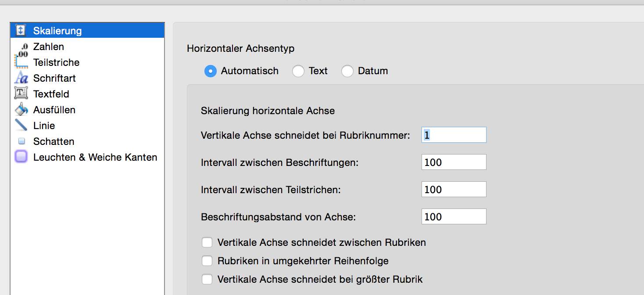Click the Ausfüllen paint bucket icon
Viewport: 644px width, 295px height.
[22, 109]
